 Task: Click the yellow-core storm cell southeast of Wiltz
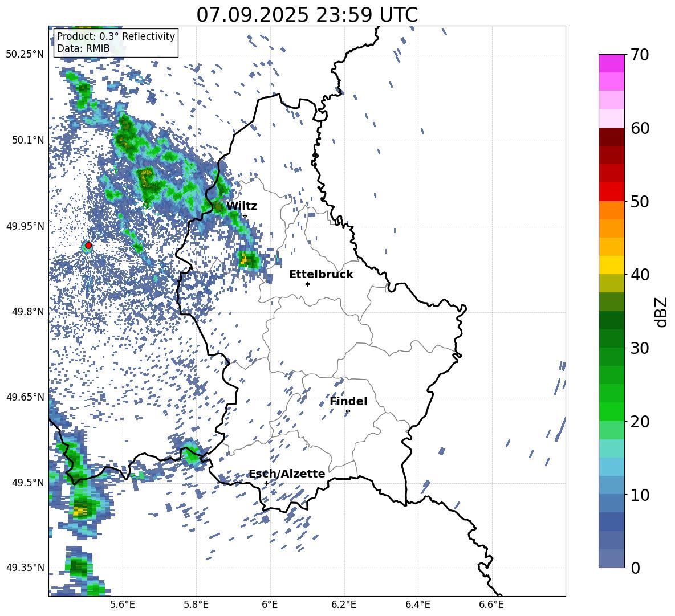tap(249, 260)
